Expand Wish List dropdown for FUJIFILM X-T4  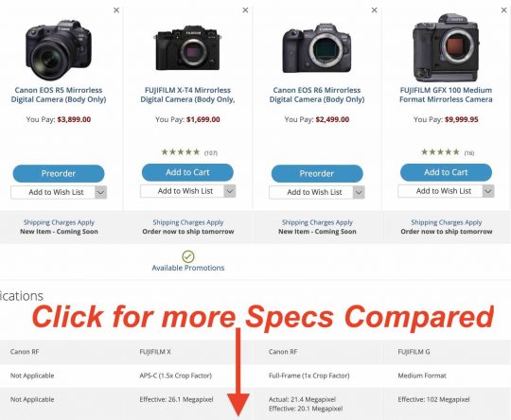tap(230, 191)
